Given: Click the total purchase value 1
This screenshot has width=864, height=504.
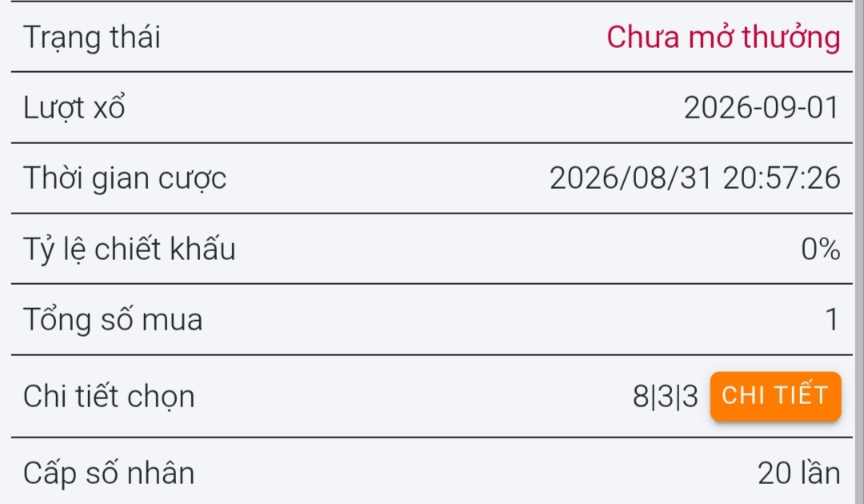Looking at the screenshot, I should [832, 320].
